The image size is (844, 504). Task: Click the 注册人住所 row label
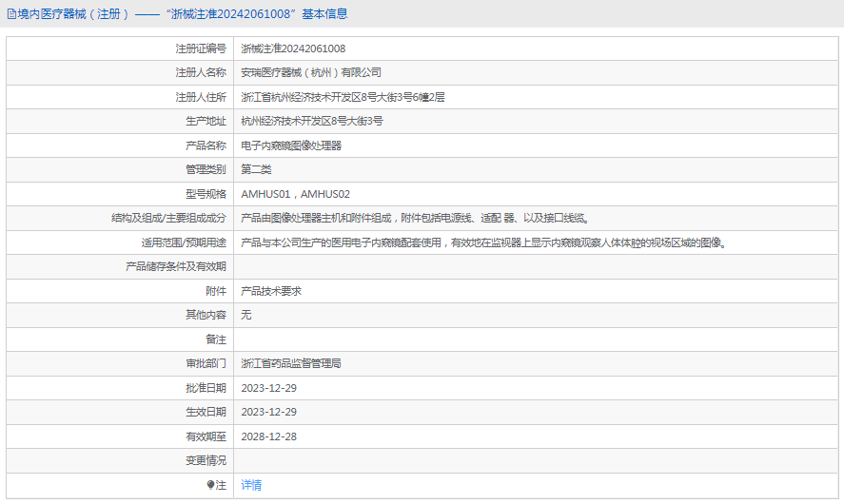click(x=201, y=97)
